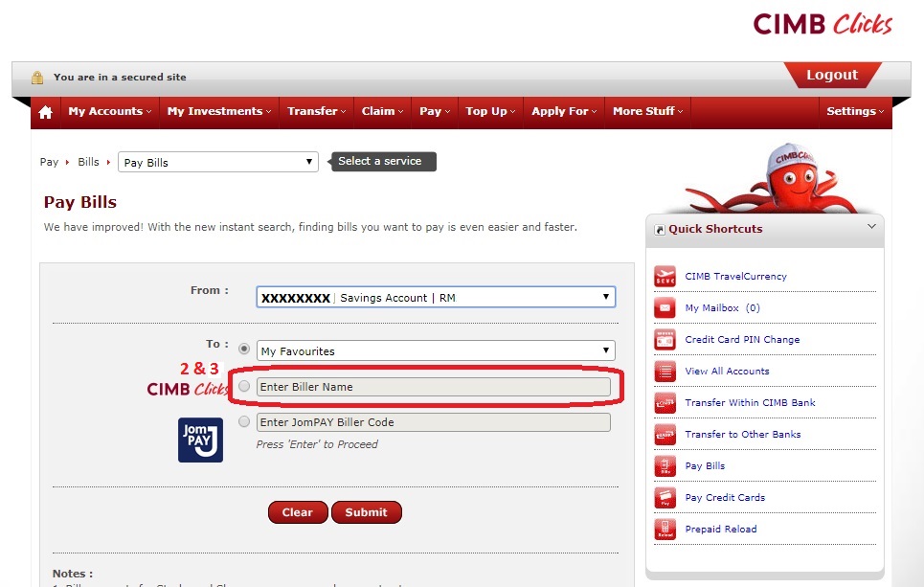This screenshot has height=587, width=924.
Task: Click the Select a service tooltip
Action: click(x=383, y=162)
